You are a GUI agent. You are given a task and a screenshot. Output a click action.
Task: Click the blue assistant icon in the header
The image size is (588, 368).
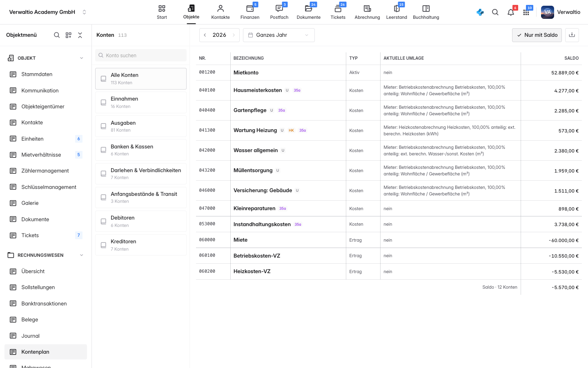tap(480, 12)
